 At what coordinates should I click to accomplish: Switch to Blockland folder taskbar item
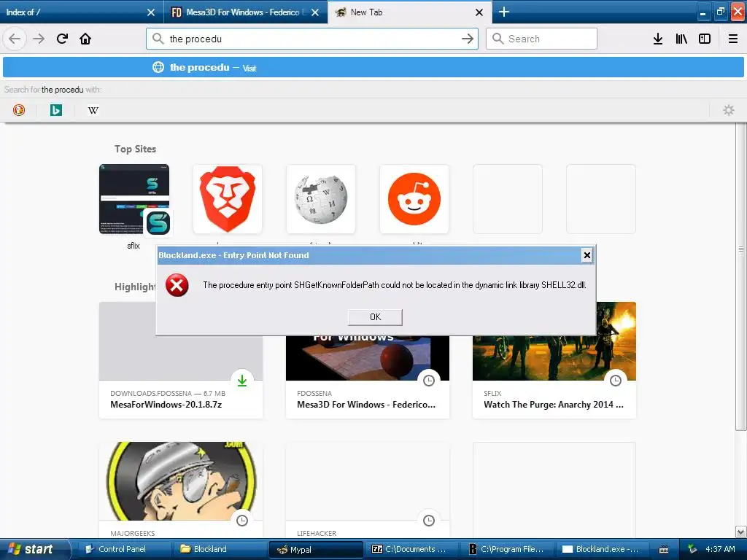219,549
